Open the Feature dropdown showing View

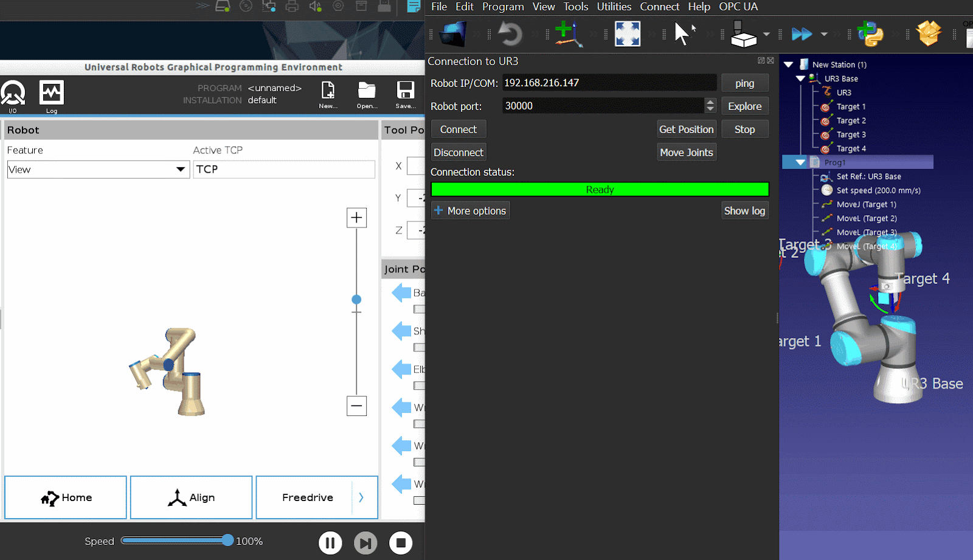point(97,170)
